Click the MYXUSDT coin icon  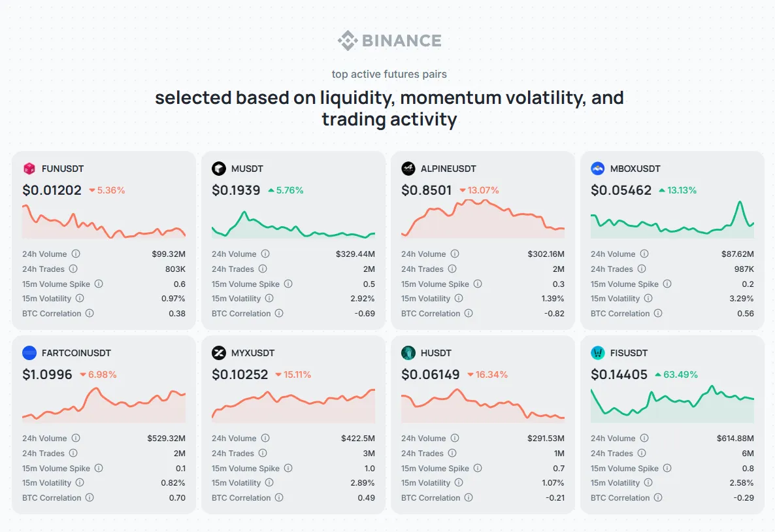tap(219, 353)
